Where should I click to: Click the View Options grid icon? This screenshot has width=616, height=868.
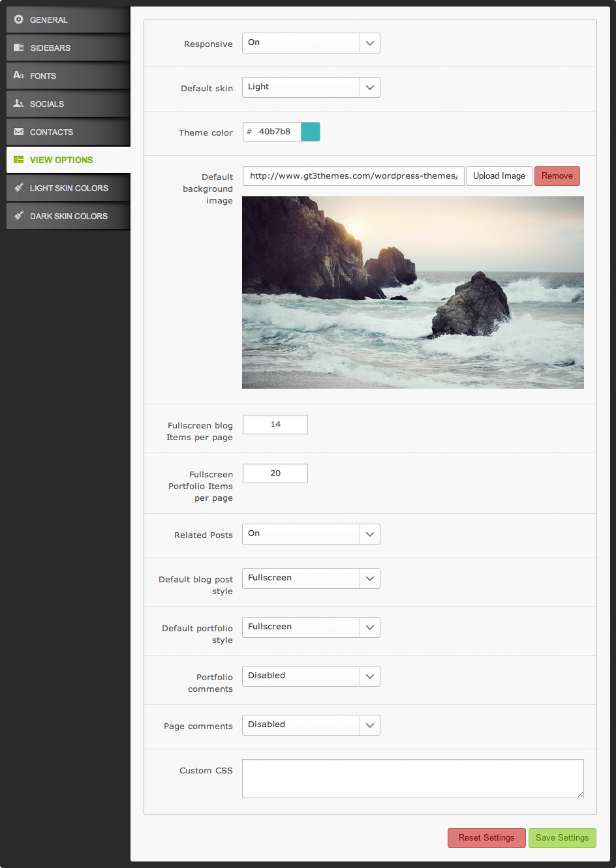tap(18, 160)
